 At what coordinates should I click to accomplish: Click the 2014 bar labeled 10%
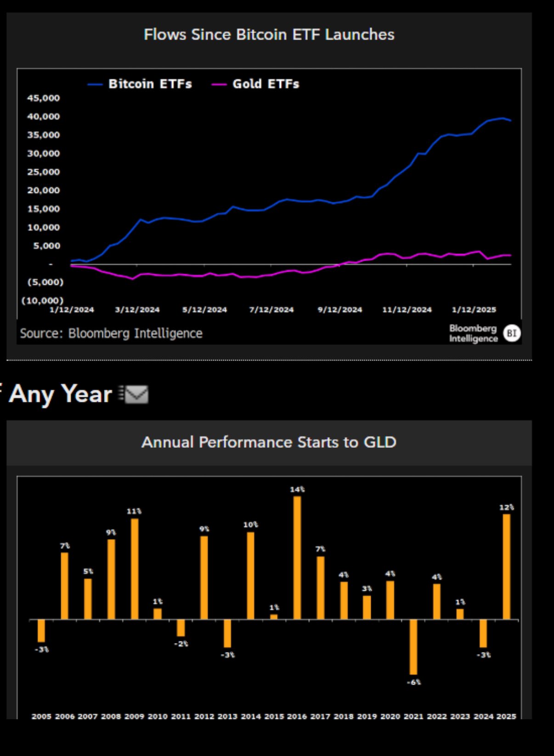coord(251,575)
